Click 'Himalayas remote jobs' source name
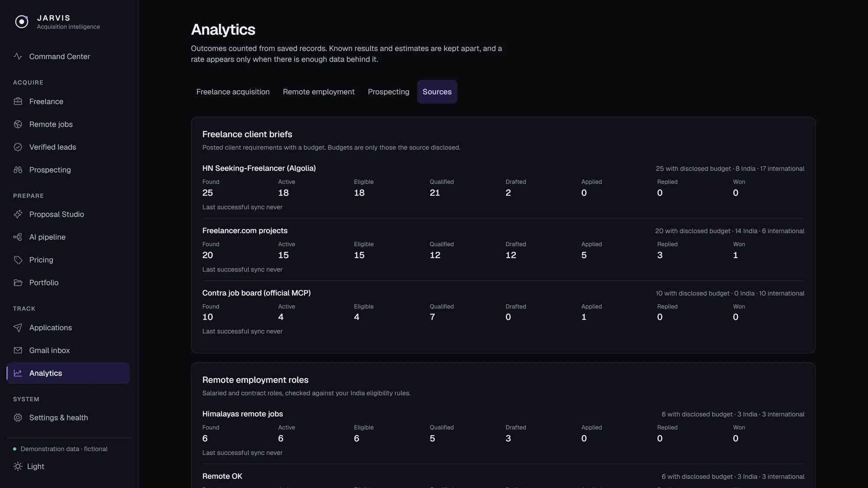 [243, 414]
